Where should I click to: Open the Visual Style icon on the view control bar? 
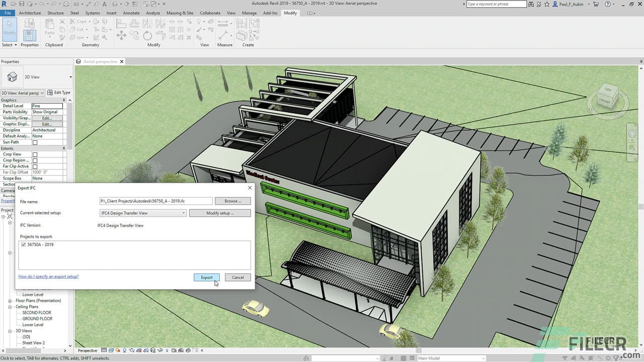click(111, 350)
